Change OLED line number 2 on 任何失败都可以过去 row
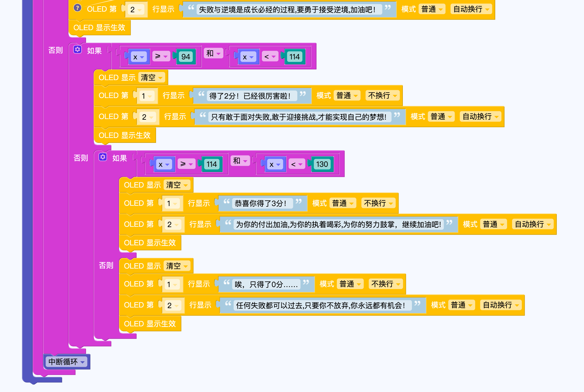This screenshot has width=584, height=392. tap(173, 305)
